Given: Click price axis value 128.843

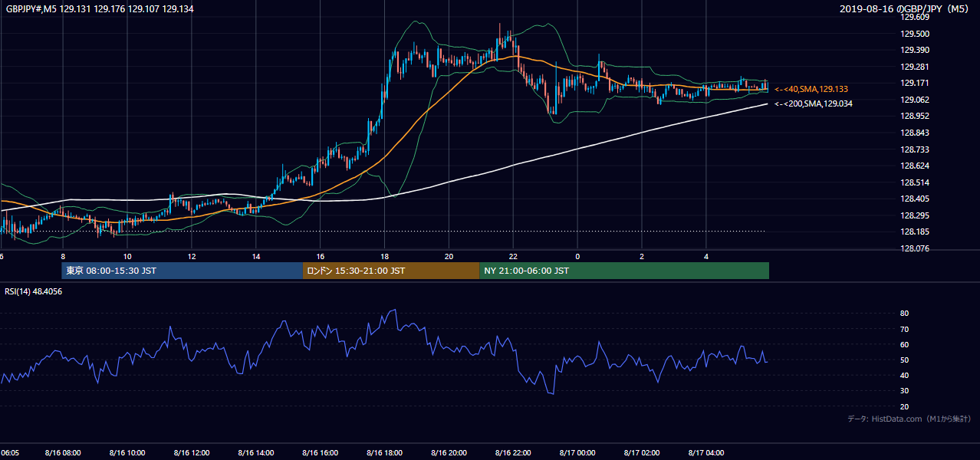Looking at the screenshot, I should point(914,133).
